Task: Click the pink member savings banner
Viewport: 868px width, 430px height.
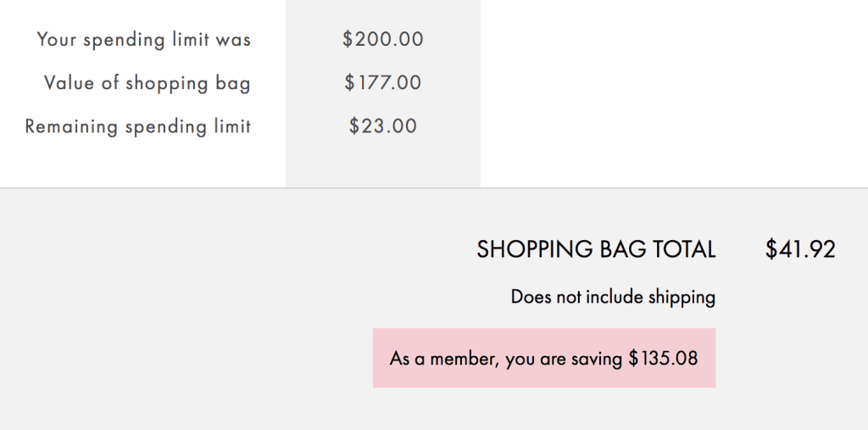Action: click(x=544, y=358)
